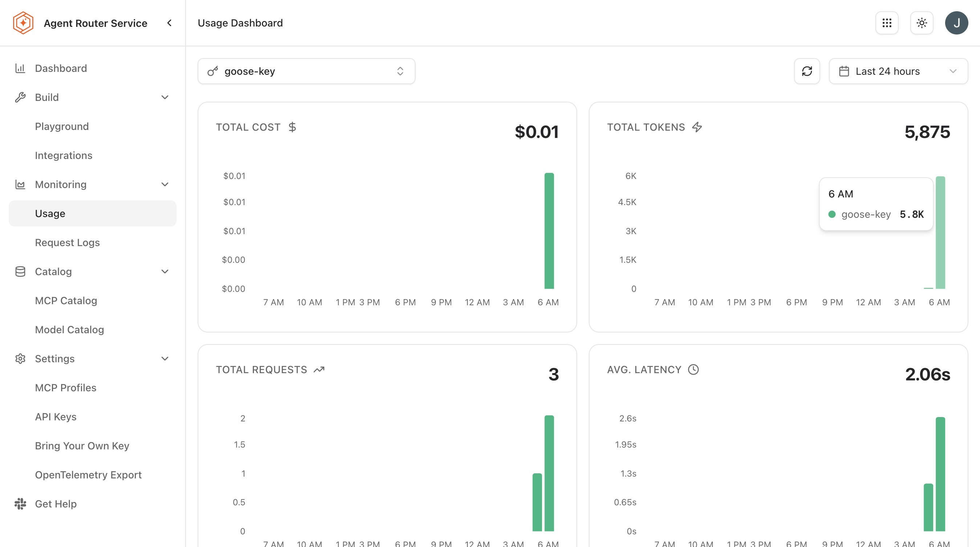Open the J user avatar menu
This screenshot has height=547, width=980.
[x=956, y=23]
